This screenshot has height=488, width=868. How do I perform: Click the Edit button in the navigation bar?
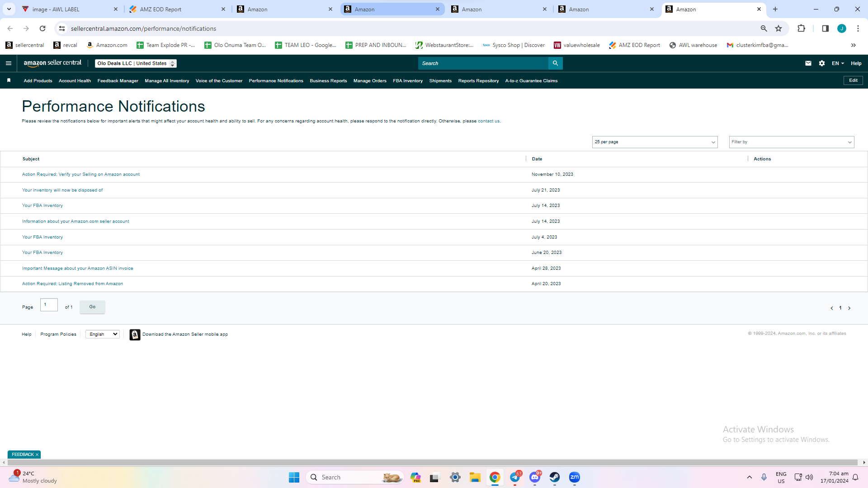click(x=853, y=80)
